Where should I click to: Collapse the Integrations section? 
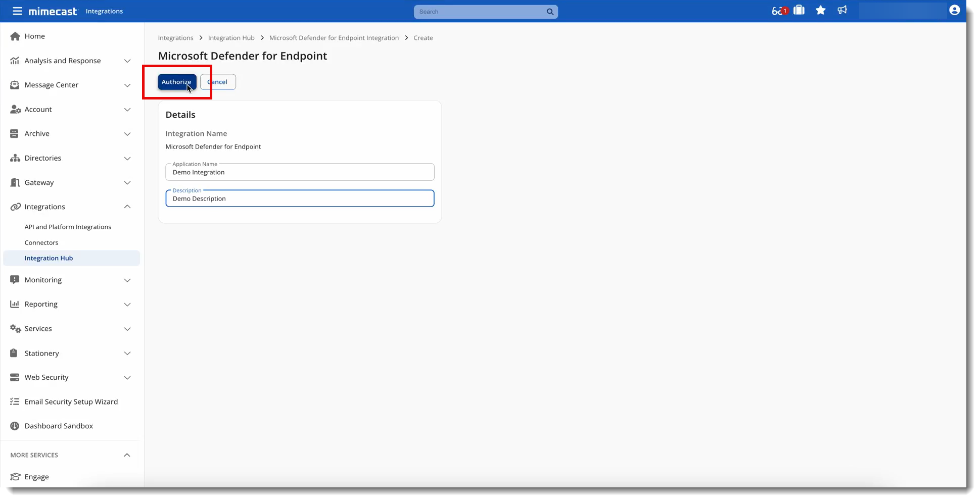click(127, 207)
